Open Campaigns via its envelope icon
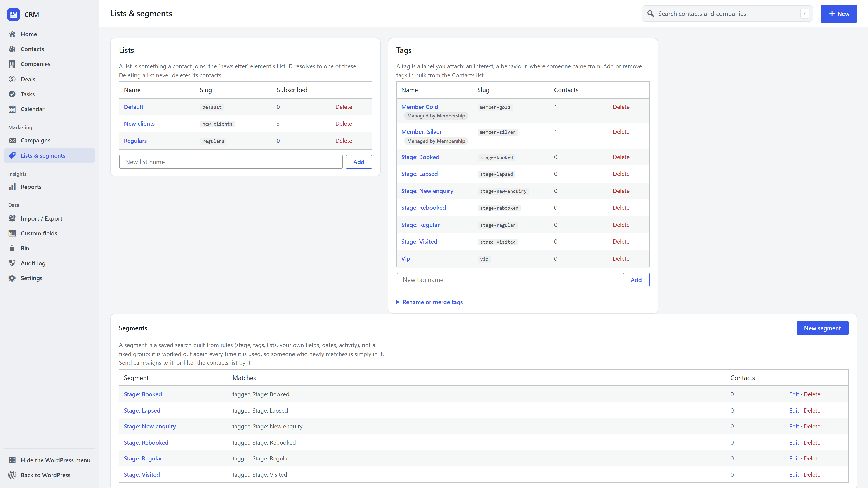This screenshot has width=868, height=488. [x=12, y=141]
